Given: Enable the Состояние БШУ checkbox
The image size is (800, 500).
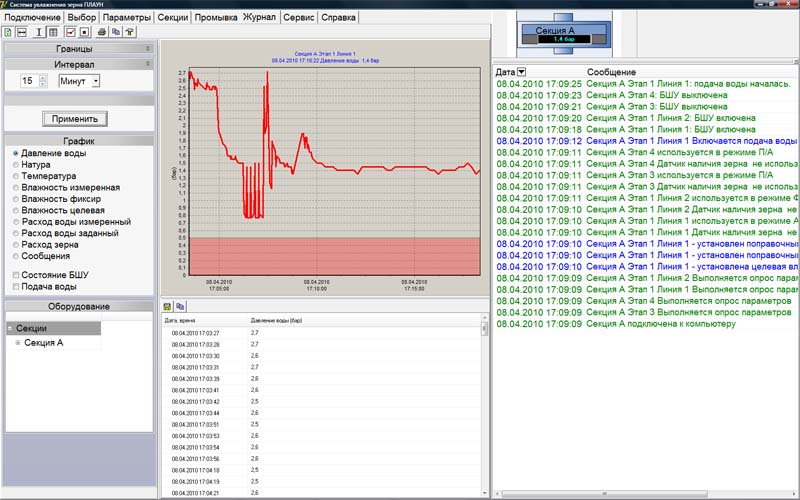Looking at the screenshot, I should click(x=16, y=275).
